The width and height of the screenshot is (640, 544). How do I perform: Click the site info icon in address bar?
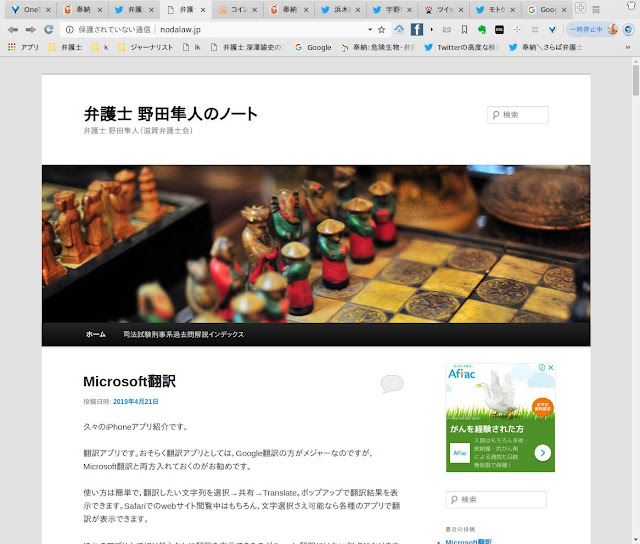click(x=69, y=29)
